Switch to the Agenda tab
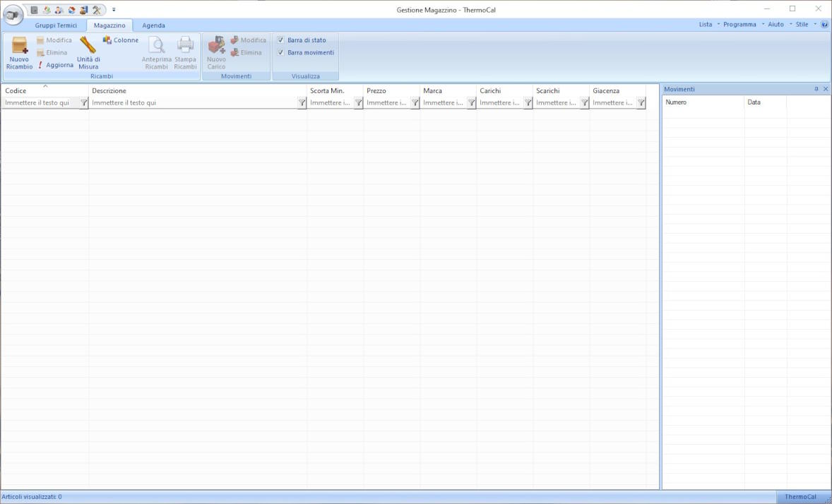 click(153, 25)
